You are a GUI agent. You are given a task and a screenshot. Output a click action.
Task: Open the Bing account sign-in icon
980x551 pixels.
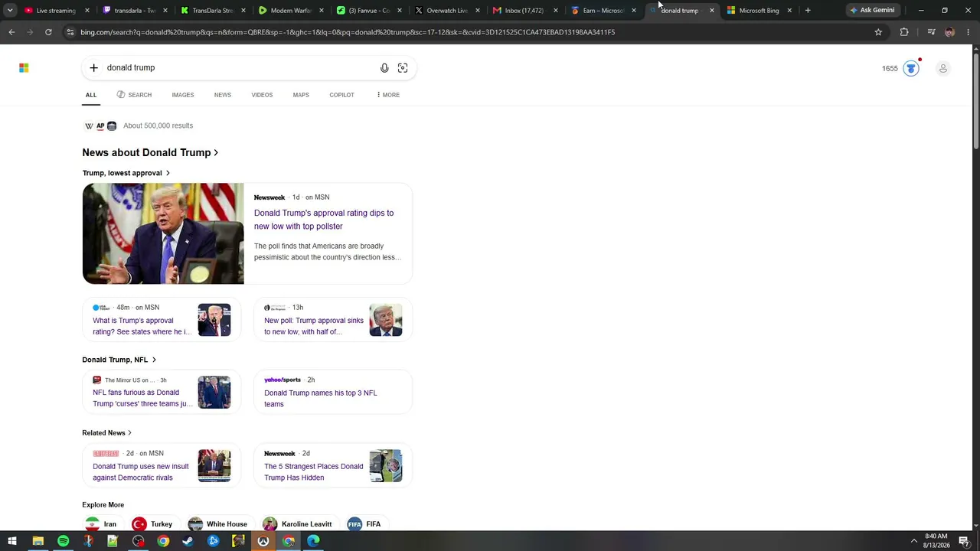tap(943, 68)
